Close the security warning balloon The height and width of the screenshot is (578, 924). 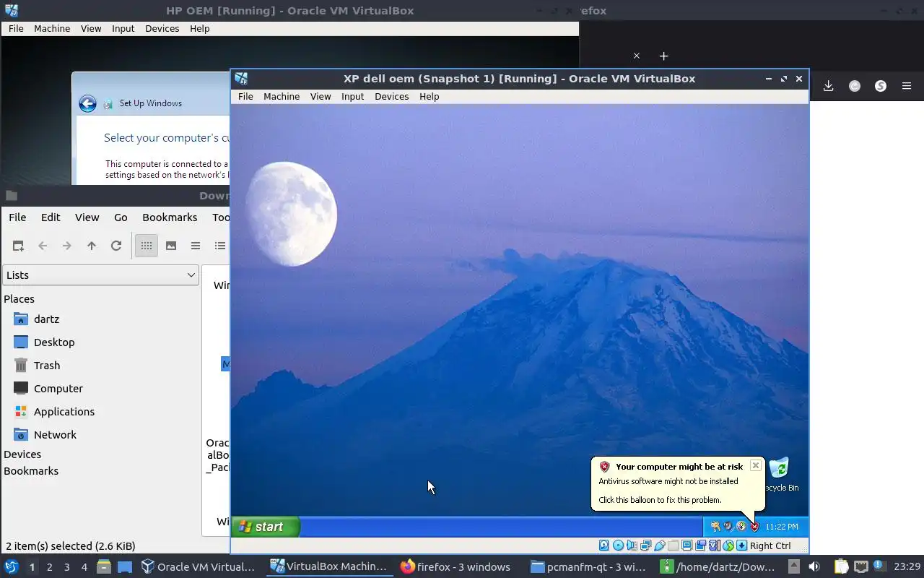(x=756, y=465)
